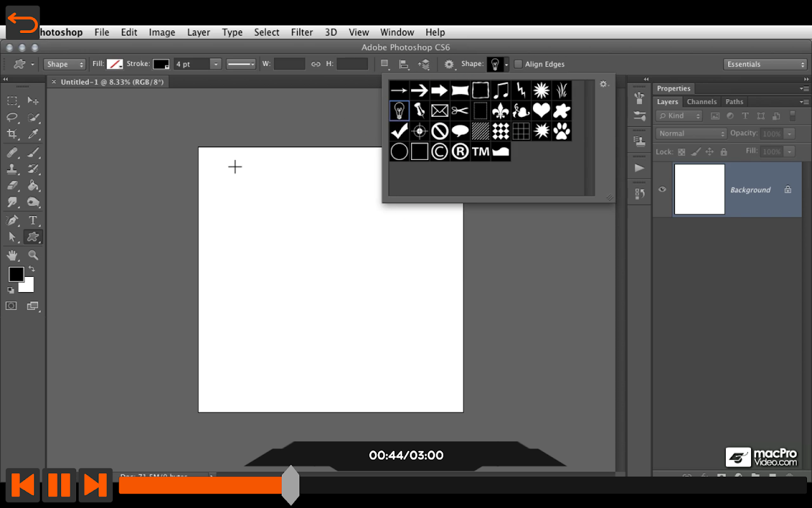Open the Shape tool mode dropdown

click(x=64, y=64)
